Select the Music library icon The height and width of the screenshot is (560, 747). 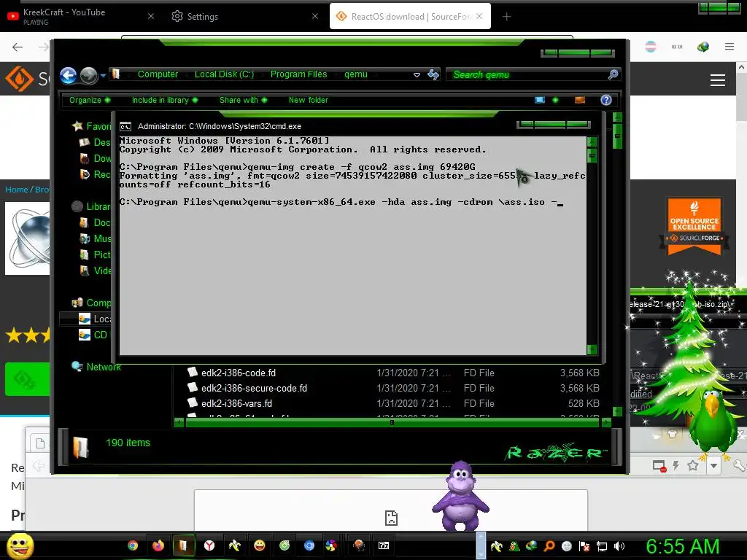pyautogui.click(x=85, y=238)
